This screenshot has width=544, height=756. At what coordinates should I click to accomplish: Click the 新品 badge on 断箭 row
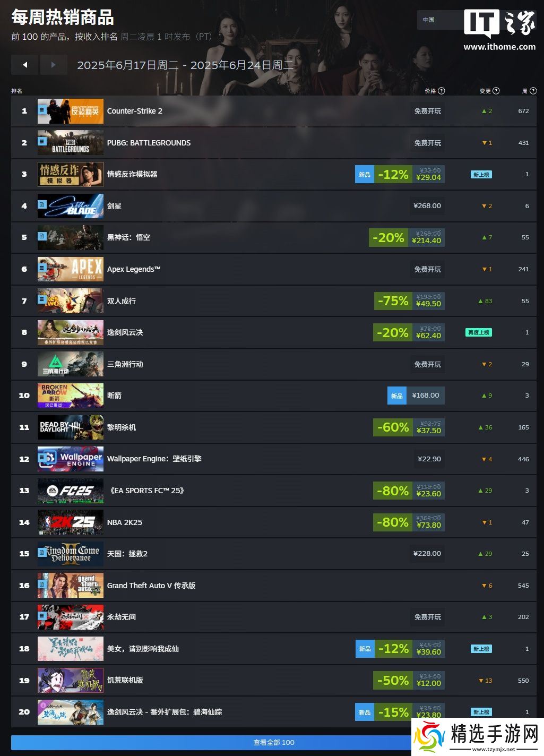click(x=397, y=396)
